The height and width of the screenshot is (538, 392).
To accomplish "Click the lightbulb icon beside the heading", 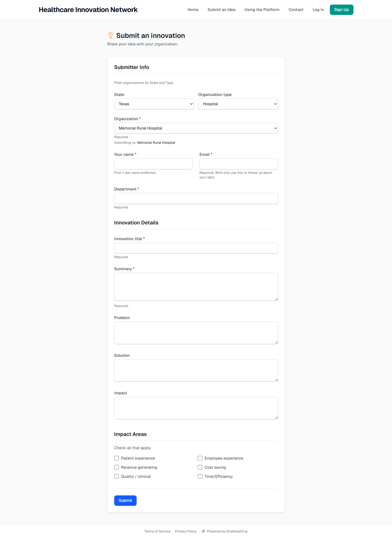I will coord(110,36).
